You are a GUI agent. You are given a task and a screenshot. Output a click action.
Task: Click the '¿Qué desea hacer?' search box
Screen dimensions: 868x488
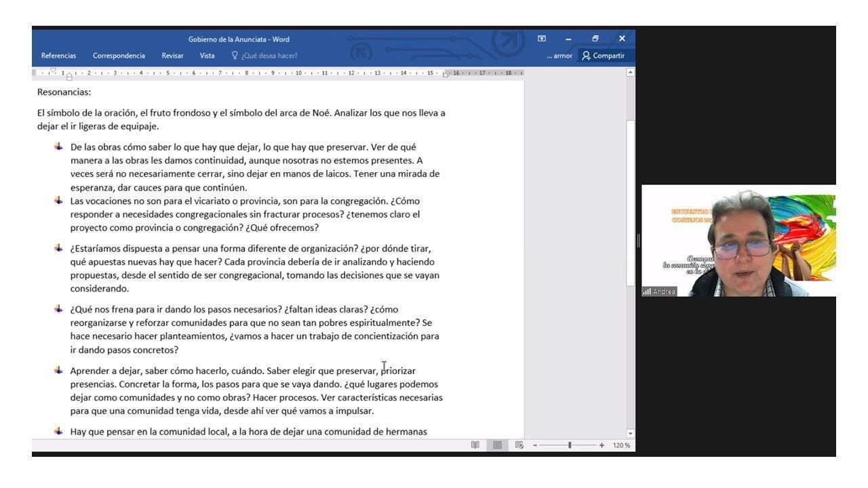(269, 56)
